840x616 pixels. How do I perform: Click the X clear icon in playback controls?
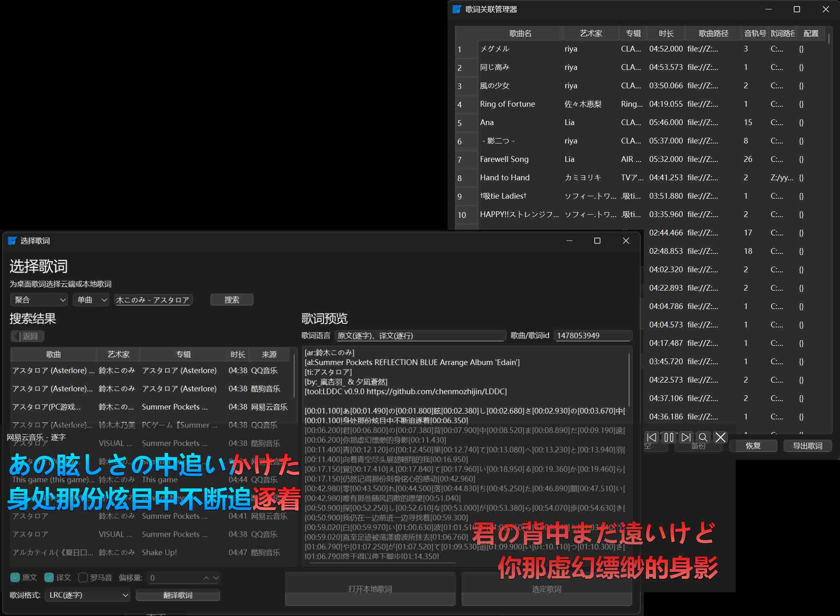tap(721, 437)
